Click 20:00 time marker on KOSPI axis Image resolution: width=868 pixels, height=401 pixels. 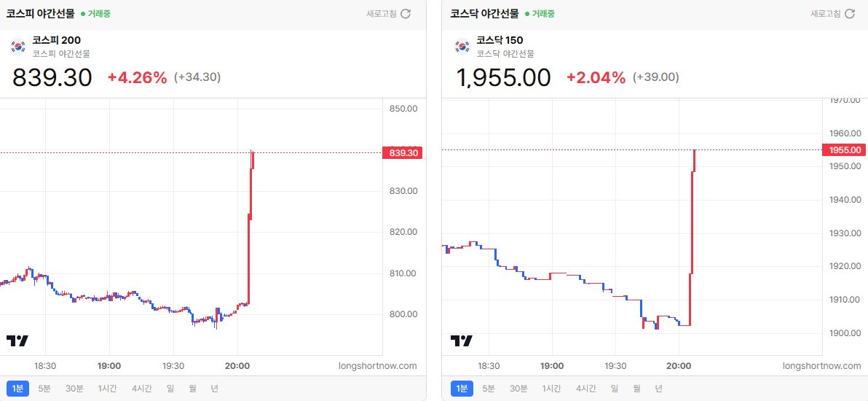coord(237,365)
